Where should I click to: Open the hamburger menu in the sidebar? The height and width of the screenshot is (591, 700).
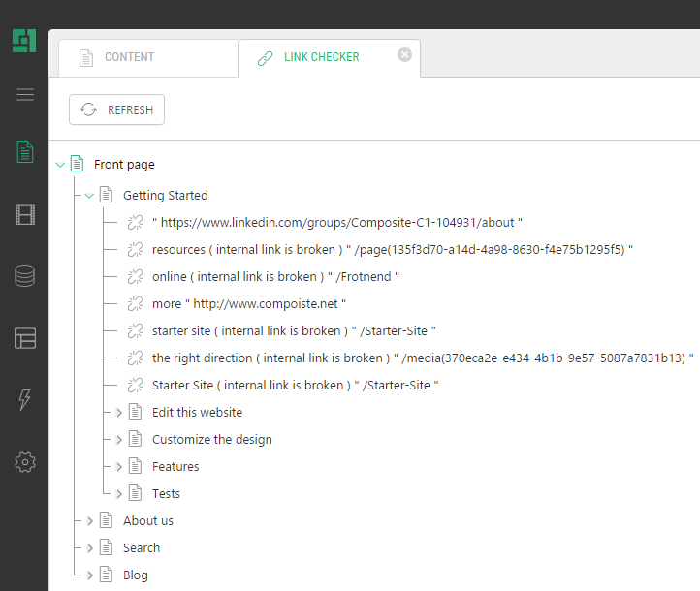pyautogui.click(x=25, y=94)
